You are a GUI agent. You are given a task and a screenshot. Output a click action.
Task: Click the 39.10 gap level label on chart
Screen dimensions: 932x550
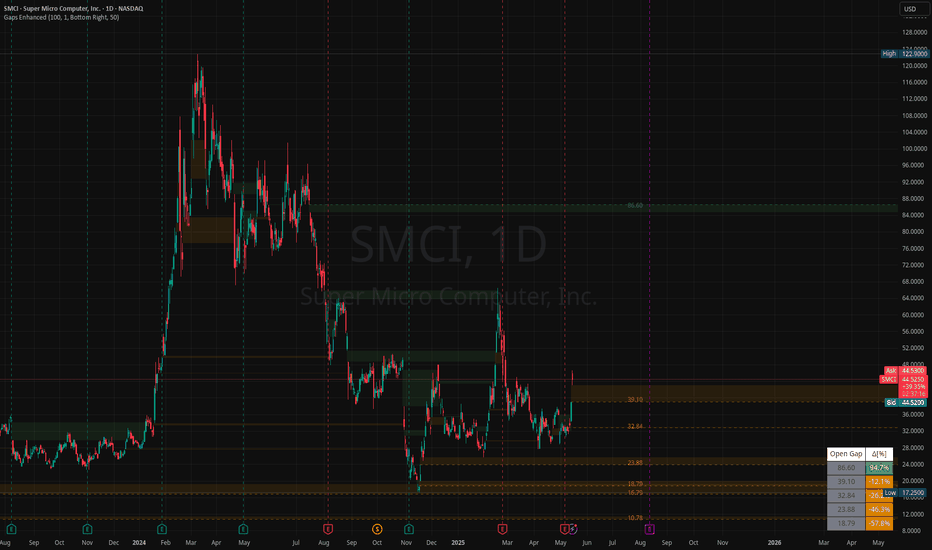pos(635,400)
